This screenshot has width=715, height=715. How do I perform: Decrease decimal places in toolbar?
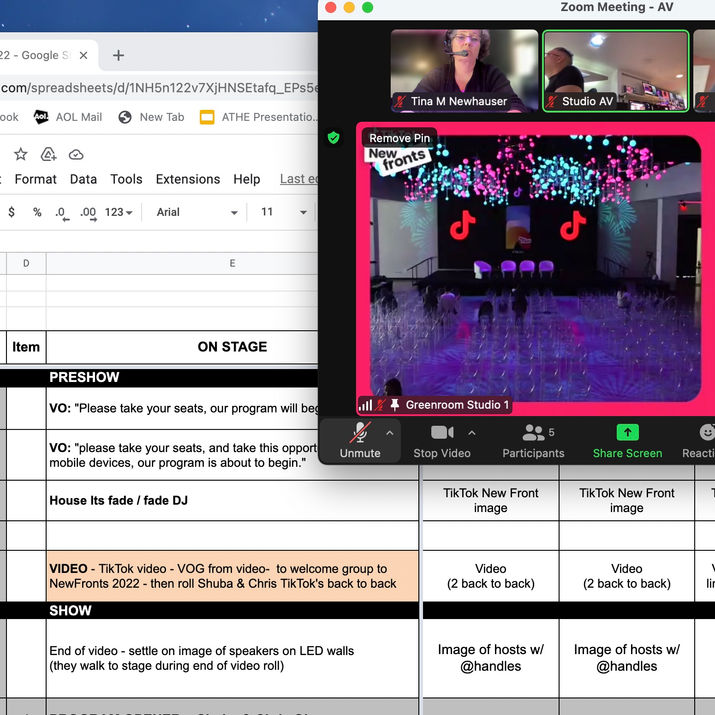point(62,213)
